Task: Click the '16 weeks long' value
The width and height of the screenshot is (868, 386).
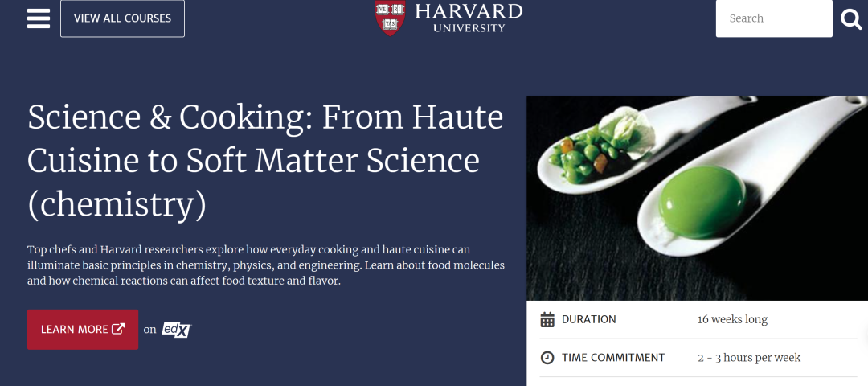Action: click(x=732, y=319)
